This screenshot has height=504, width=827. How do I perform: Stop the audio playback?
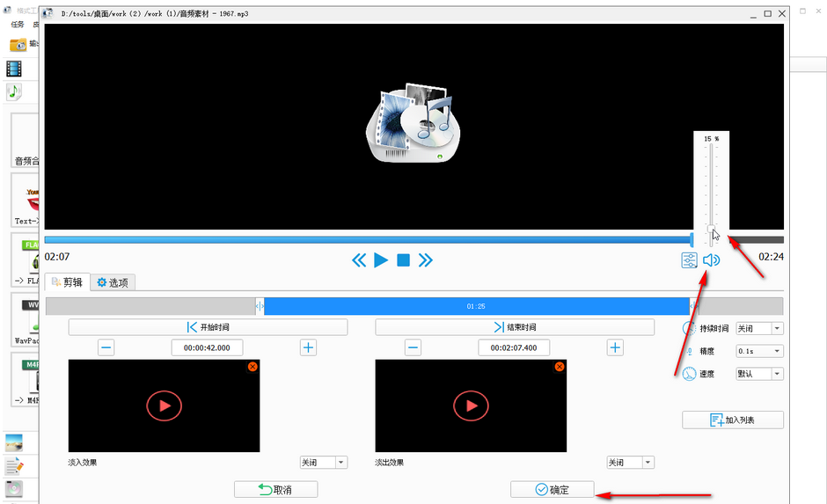404,259
